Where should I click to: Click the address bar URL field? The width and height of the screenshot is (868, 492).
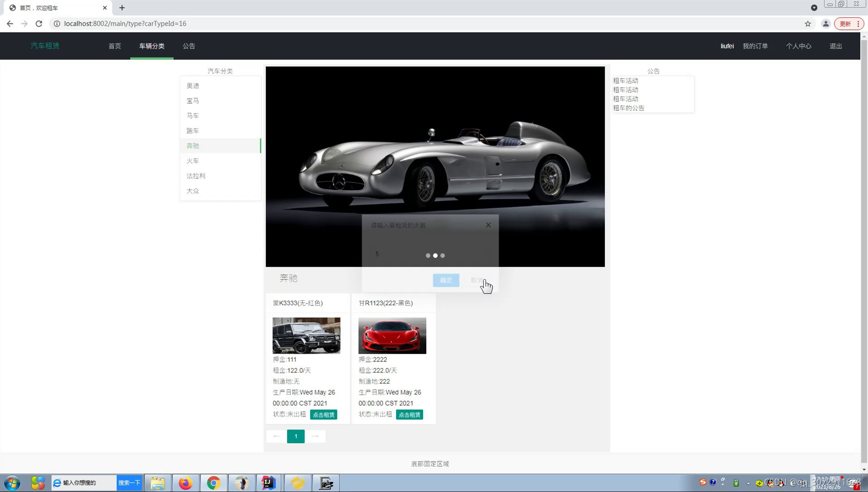425,24
